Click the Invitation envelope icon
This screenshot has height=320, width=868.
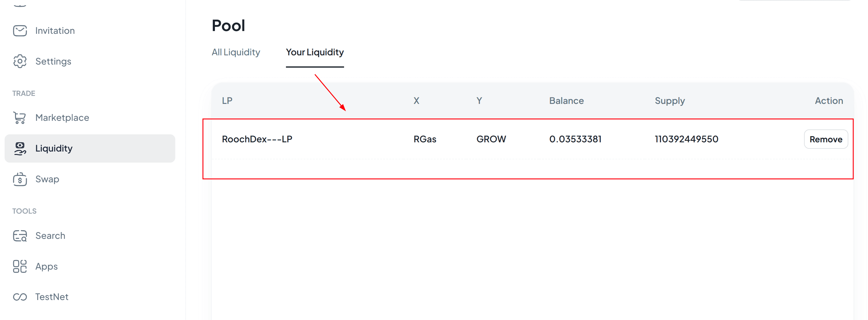tap(20, 31)
